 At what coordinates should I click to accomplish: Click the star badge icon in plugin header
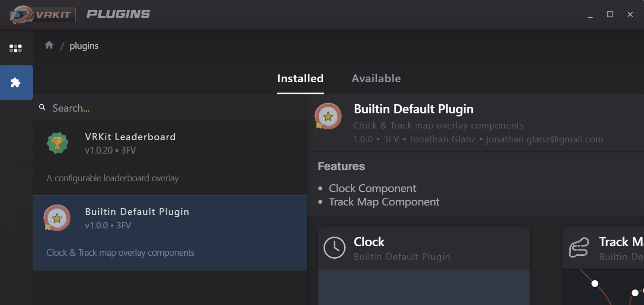point(328,116)
